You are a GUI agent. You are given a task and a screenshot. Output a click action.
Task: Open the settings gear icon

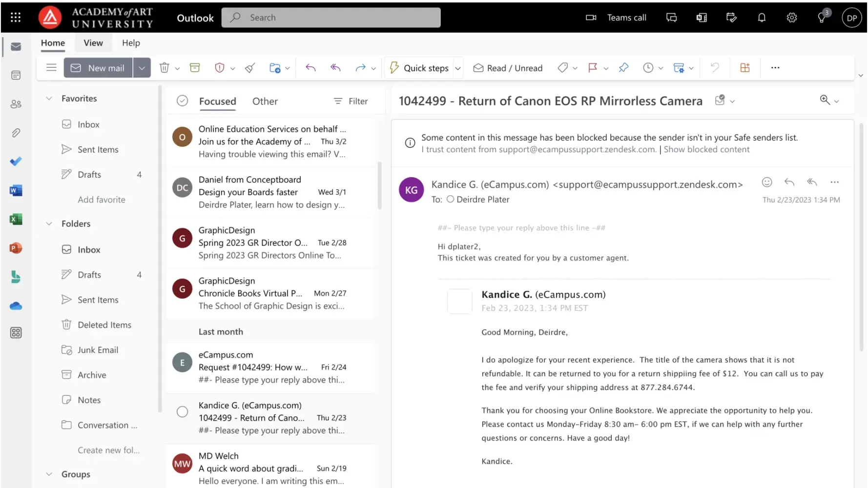click(791, 18)
